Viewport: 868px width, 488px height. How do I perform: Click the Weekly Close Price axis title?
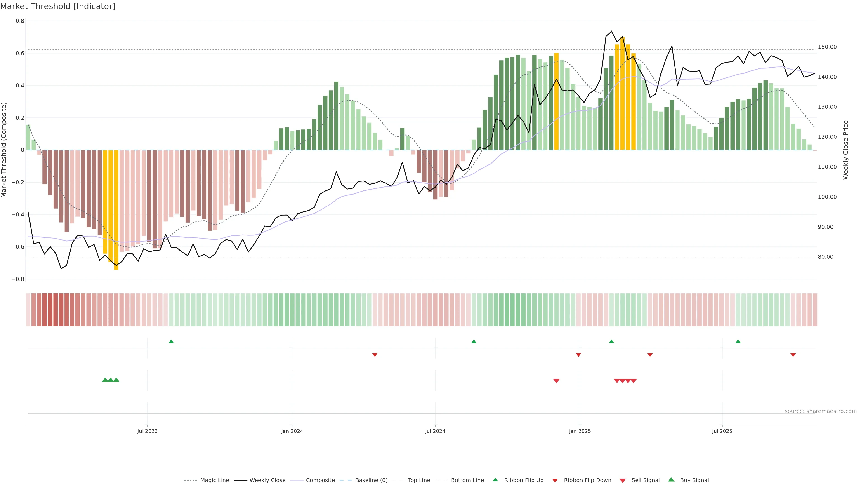(846, 150)
